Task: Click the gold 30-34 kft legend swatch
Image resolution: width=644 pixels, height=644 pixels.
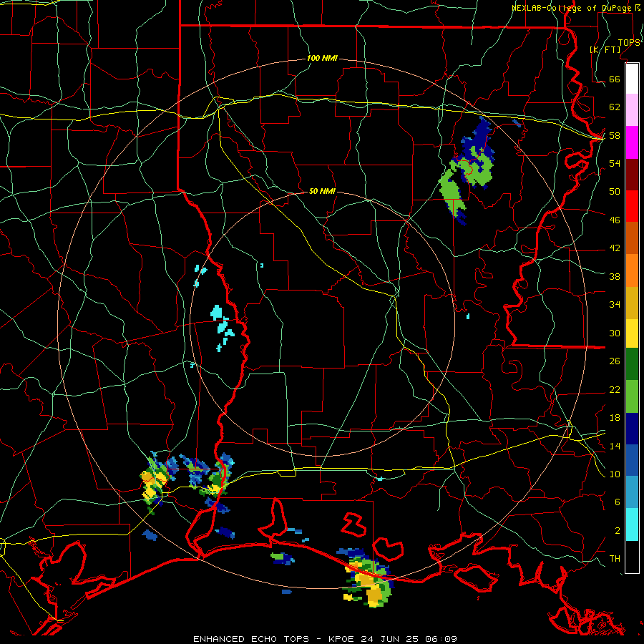Action: click(632, 303)
